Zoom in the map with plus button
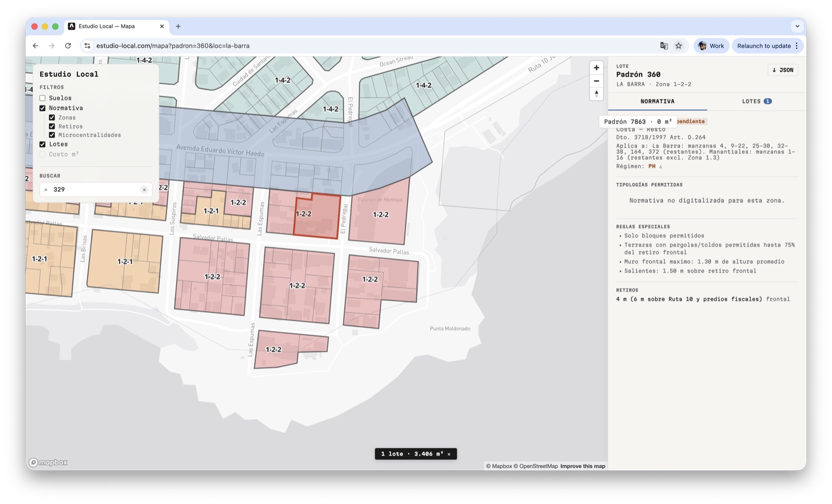The height and width of the screenshot is (504, 832). click(x=596, y=68)
